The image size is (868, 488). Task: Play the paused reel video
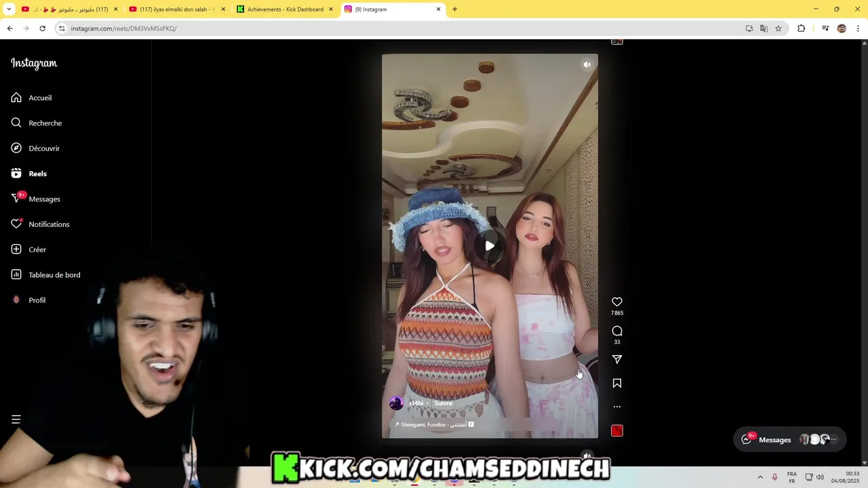490,245
